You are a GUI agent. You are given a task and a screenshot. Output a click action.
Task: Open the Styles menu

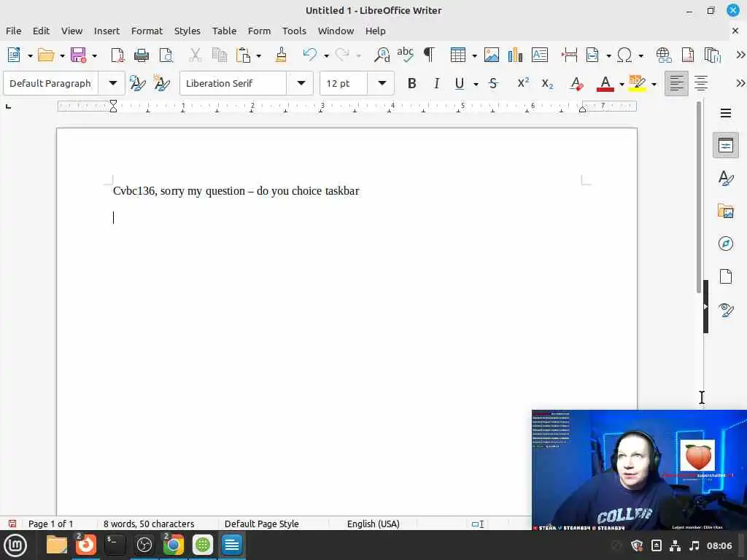pyautogui.click(x=187, y=31)
